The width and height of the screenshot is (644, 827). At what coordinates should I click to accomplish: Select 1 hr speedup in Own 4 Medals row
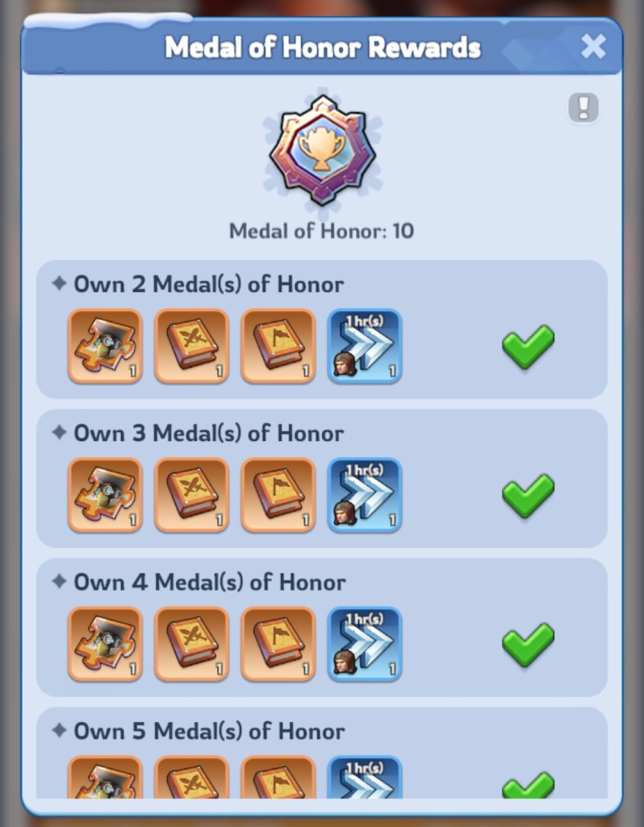(x=365, y=644)
